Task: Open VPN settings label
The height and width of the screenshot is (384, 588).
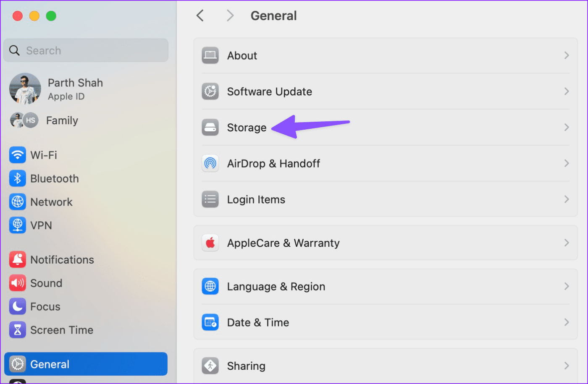Action: tap(41, 225)
